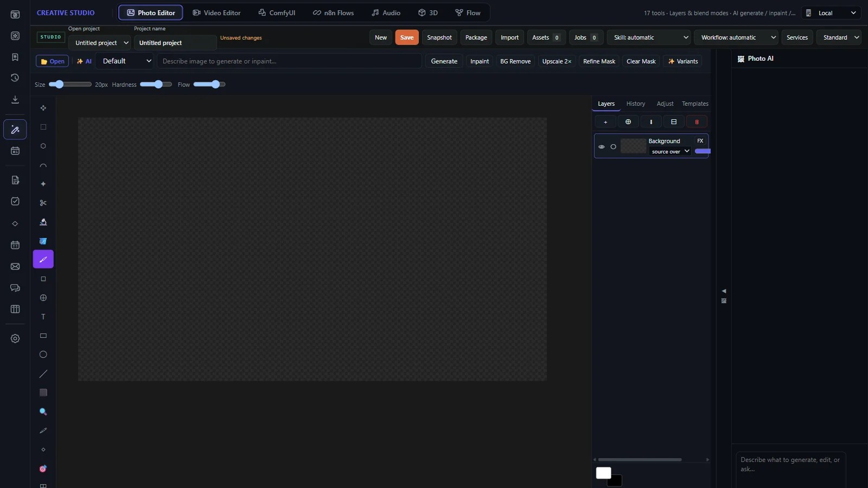868x488 pixels.
Task: Click the merge down arrow layer icon
Action: (651, 122)
